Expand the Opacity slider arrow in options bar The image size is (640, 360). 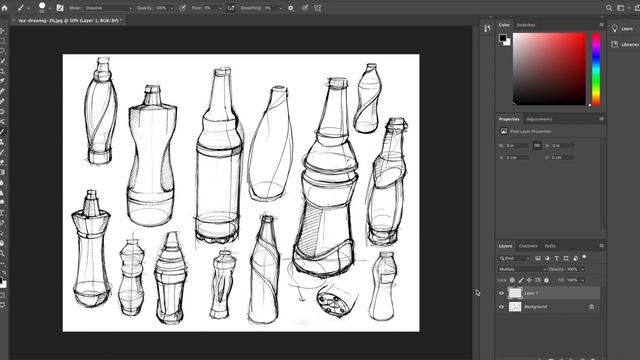[171, 8]
